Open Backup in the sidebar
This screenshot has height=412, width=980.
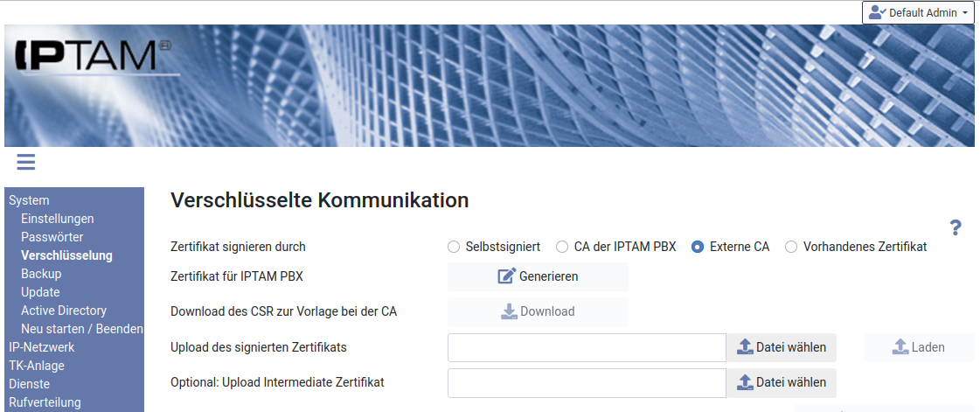41,274
